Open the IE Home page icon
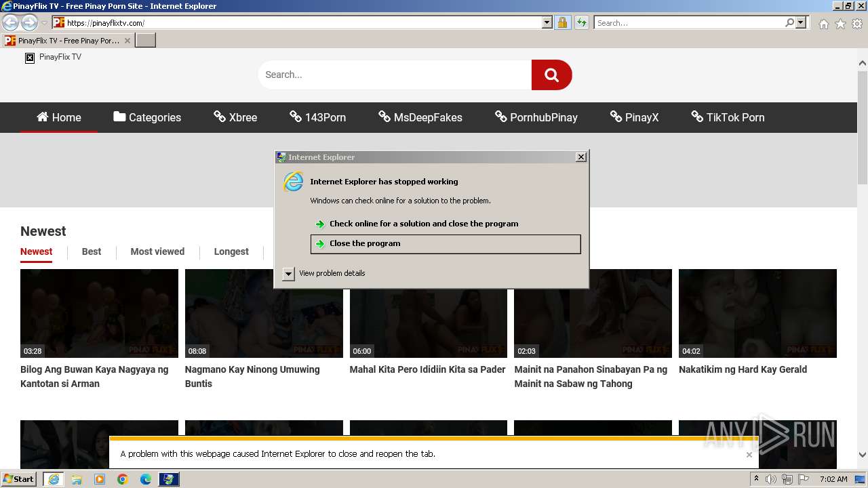Image resolution: width=868 pixels, height=488 pixels. (x=823, y=24)
